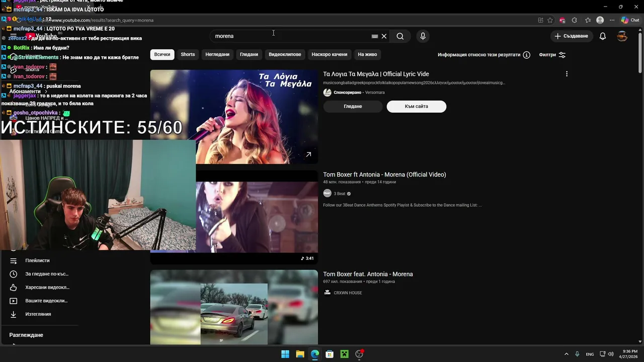Viewport: 644px width, 362px height.
Task: Open the Информация относно тези резултати link
Action: 479,55
